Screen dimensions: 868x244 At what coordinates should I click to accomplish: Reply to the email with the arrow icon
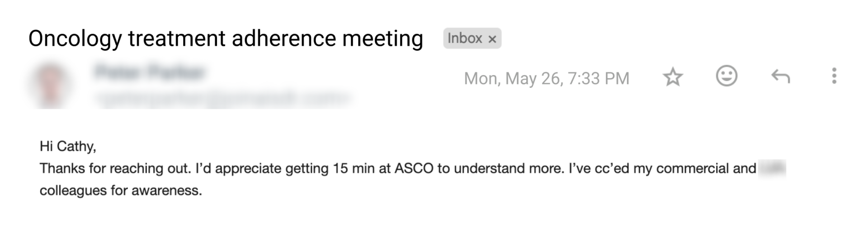780,77
